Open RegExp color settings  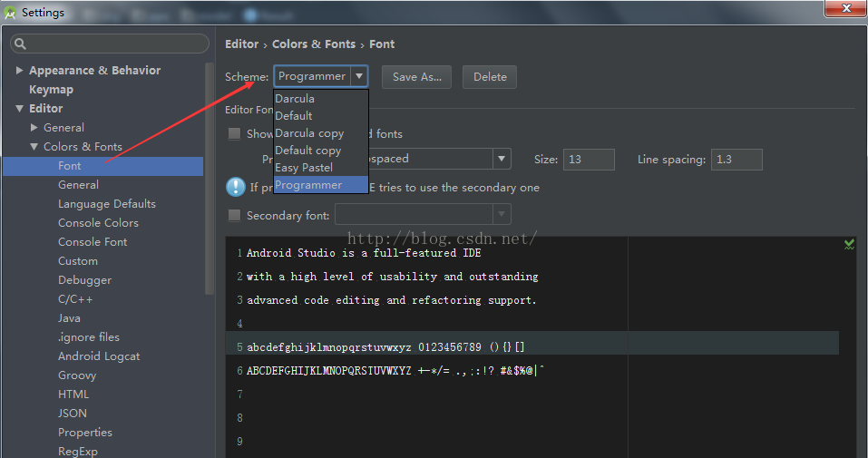[77, 452]
